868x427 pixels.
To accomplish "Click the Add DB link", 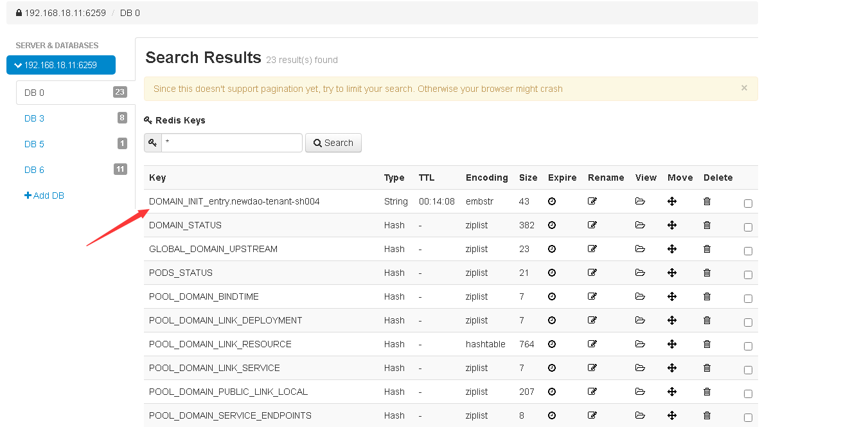I will (x=44, y=195).
